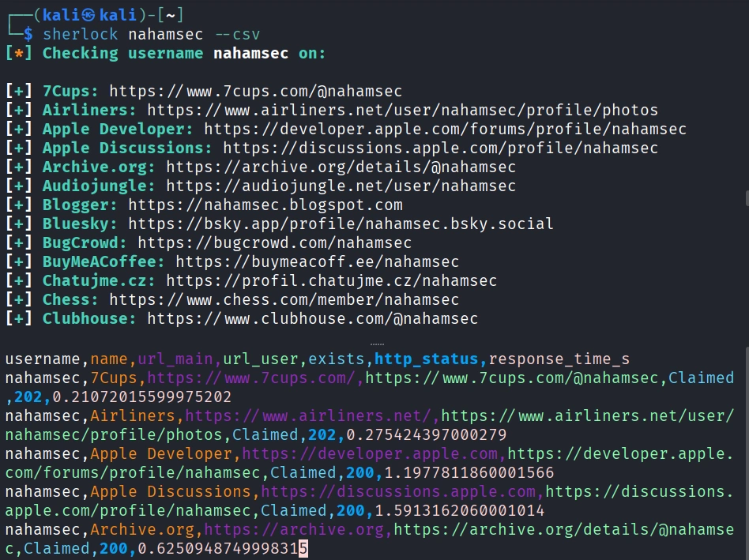The height and width of the screenshot is (560, 749).
Task: Click the 'Clubhouse:' site label
Action: click(89, 319)
